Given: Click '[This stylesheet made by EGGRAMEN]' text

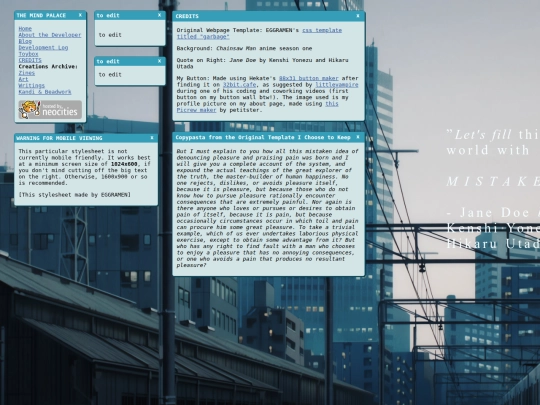Looking at the screenshot, I should [75, 195].
